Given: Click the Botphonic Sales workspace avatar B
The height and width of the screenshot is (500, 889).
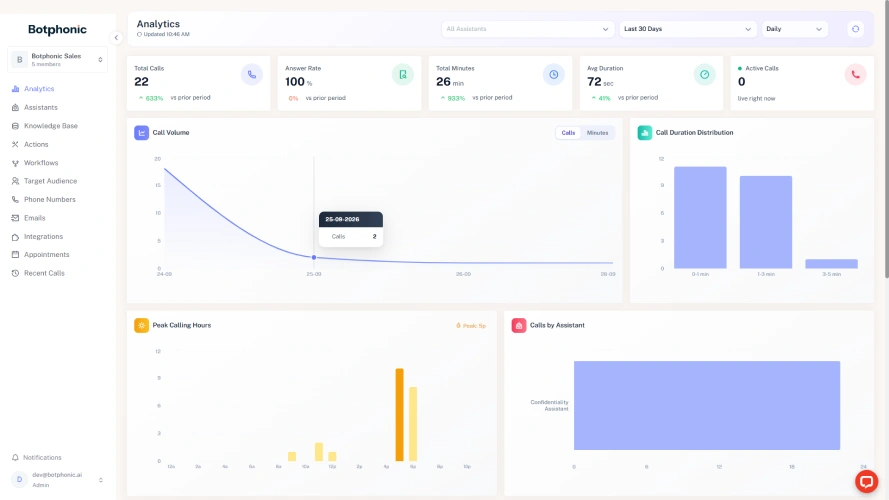Looking at the screenshot, I should 19,60.
